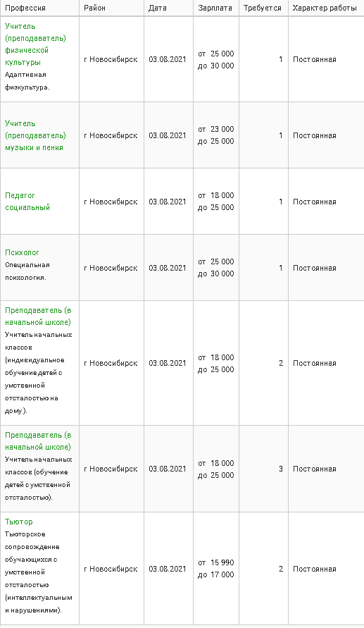Screen dimensions: 364x628
Task: Select the 15 990 to 17 000 salary cell
Action: [216, 568]
